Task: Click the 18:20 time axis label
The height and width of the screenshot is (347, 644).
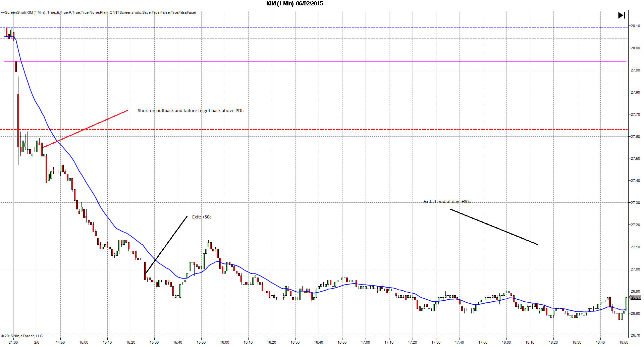Action: pos(553,342)
